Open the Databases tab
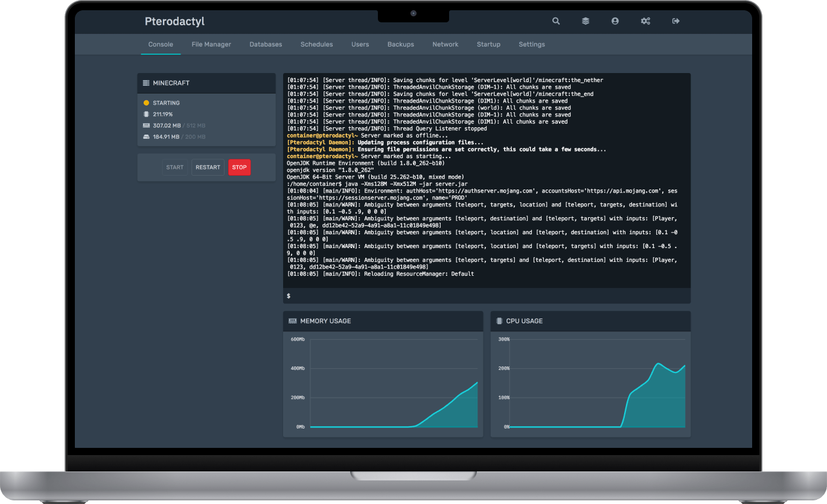This screenshot has width=827, height=504. [266, 44]
